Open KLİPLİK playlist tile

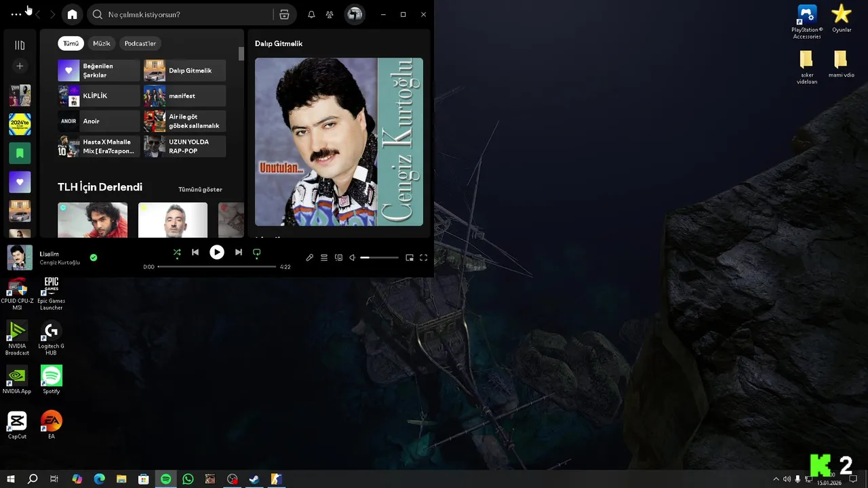(99, 96)
